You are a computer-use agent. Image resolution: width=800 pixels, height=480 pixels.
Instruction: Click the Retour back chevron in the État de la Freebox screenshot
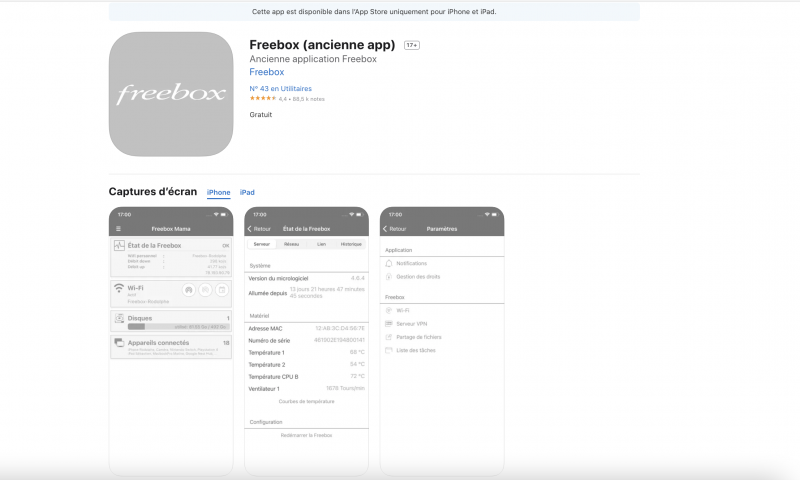pyautogui.click(x=249, y=229)
